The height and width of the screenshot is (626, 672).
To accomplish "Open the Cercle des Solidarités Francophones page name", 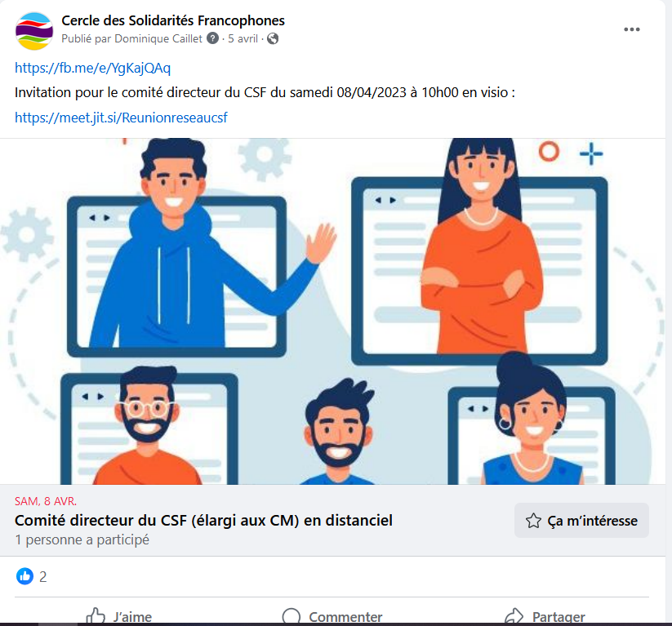I will point(173,20).
